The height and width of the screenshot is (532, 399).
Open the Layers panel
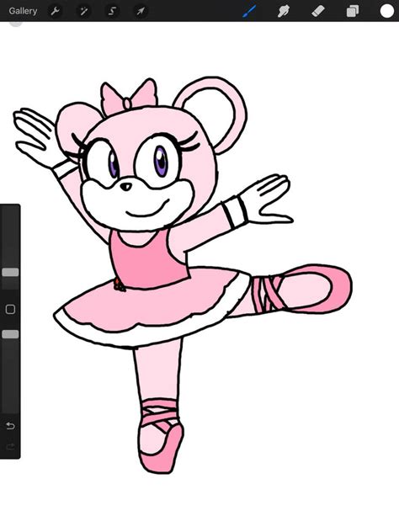(353, 11)
